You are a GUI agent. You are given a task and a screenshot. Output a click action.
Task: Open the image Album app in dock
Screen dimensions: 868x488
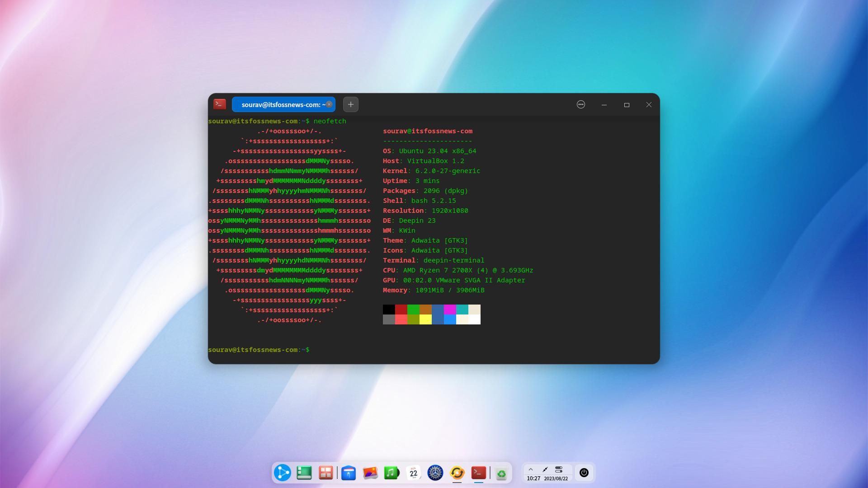tap(370, 473)
